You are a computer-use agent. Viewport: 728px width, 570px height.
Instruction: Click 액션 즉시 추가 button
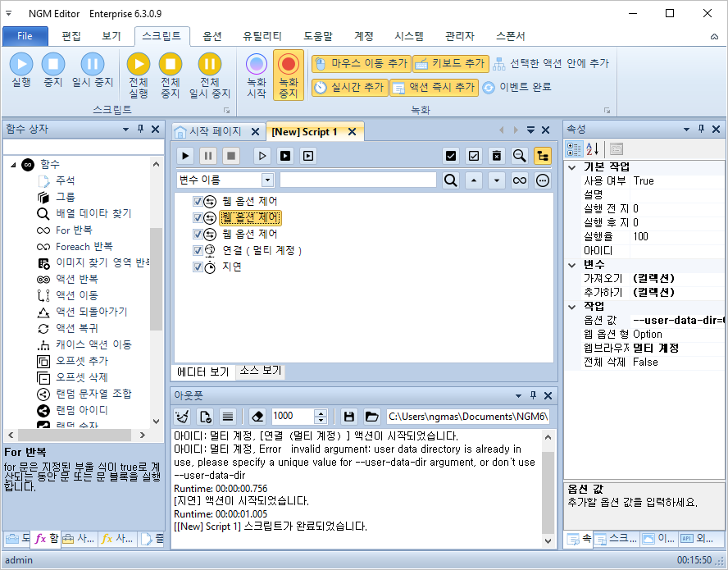coord(434,87)
